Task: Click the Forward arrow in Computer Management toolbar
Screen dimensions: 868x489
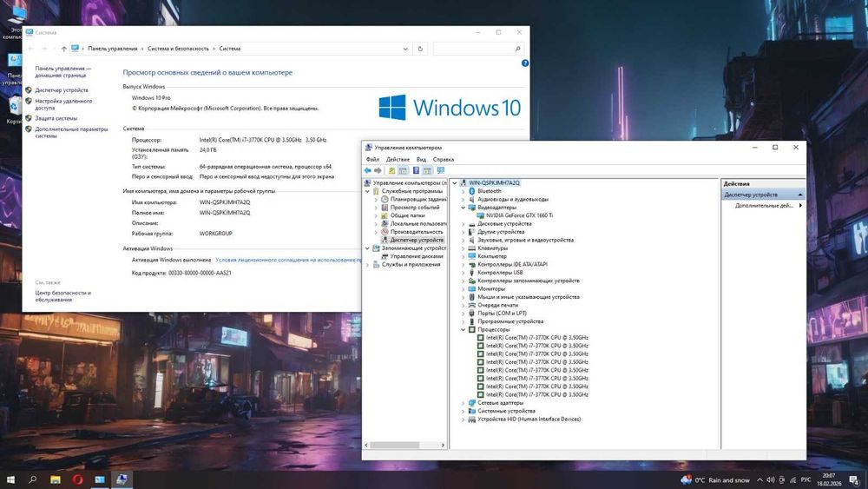Action: click(x=378, y=170)
